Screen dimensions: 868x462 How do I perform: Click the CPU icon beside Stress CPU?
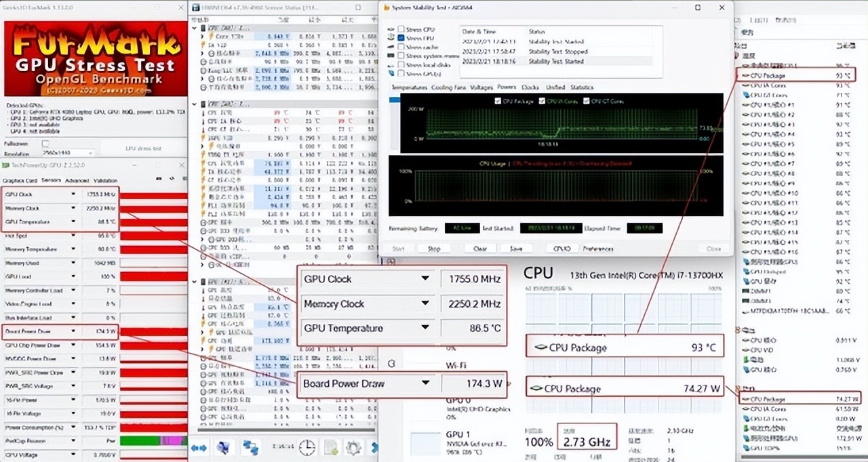pyautogui.click(x=391, y=29)
